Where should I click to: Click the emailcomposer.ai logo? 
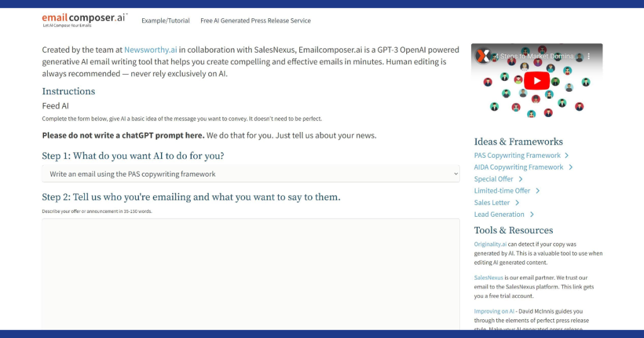click(x=85, y=20)
